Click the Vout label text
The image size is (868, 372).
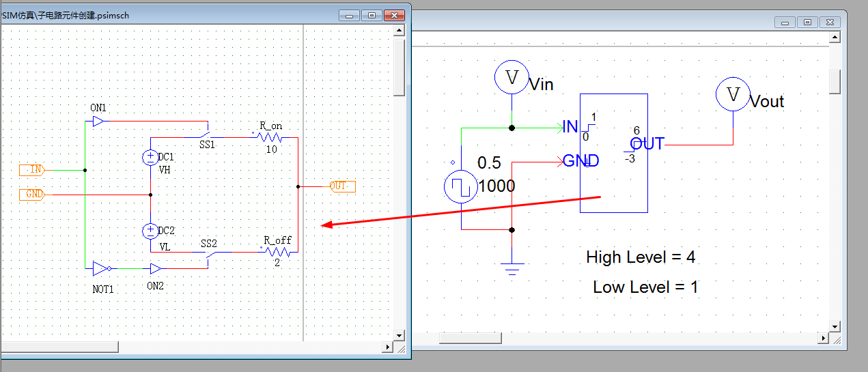tap(767, 102)
